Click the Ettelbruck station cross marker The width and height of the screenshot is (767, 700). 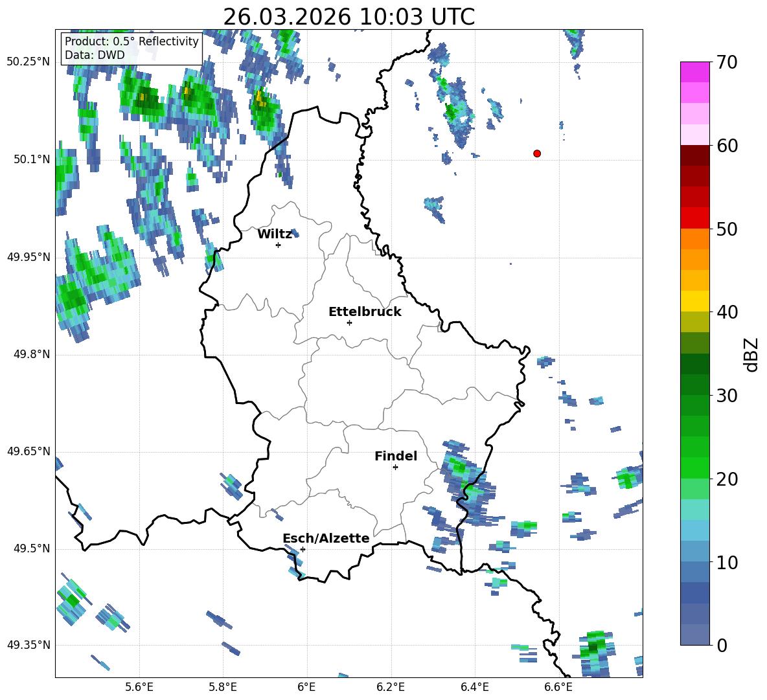pos(349,322)
